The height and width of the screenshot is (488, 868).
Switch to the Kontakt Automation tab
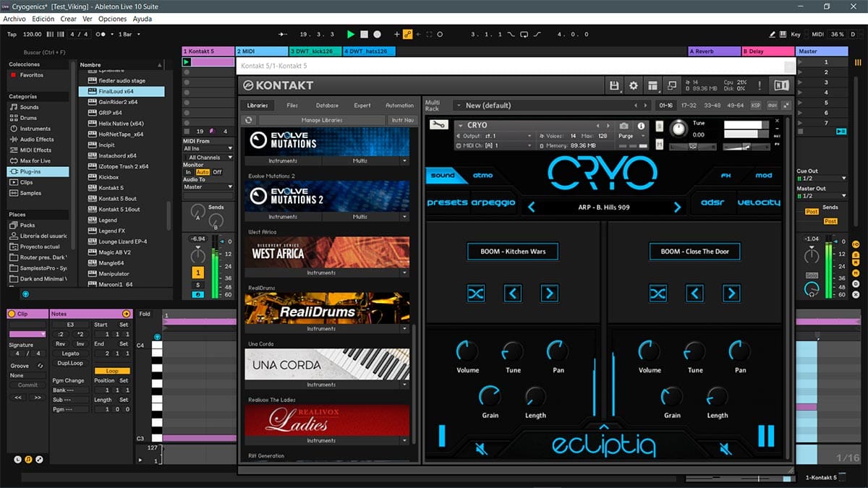coord(399,106)
